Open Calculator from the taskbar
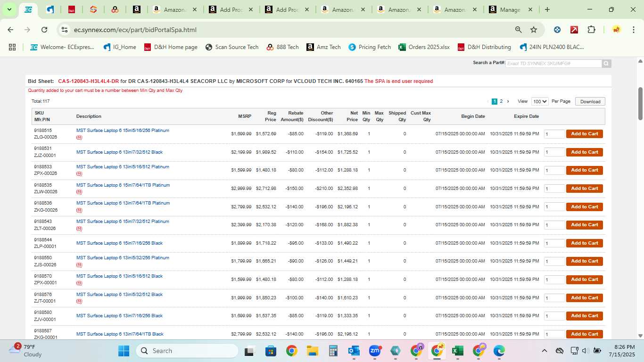Image resolution: width=644 pixels, height=362 pixels. (x=333, y=351)
